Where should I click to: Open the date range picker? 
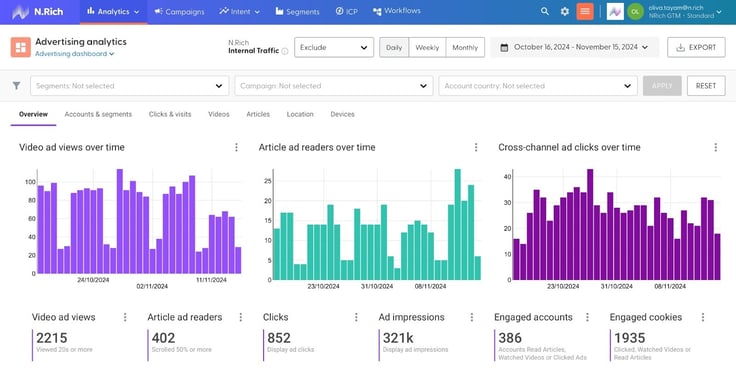[x=575, y=47]
